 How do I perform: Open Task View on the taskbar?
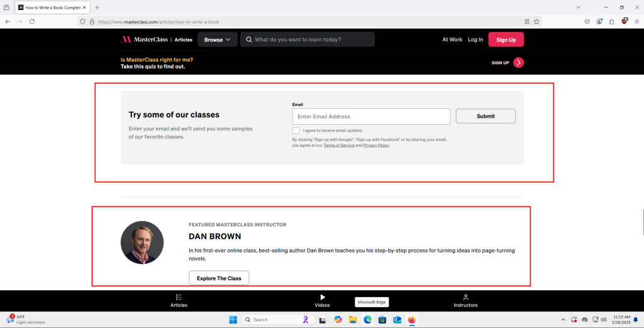323,320
